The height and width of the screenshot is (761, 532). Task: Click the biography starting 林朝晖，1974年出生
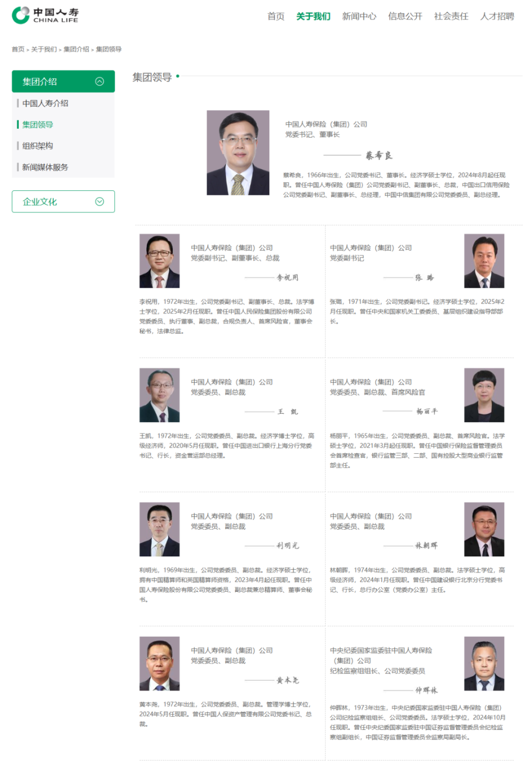pyautogui.click(x=417, y=580)
